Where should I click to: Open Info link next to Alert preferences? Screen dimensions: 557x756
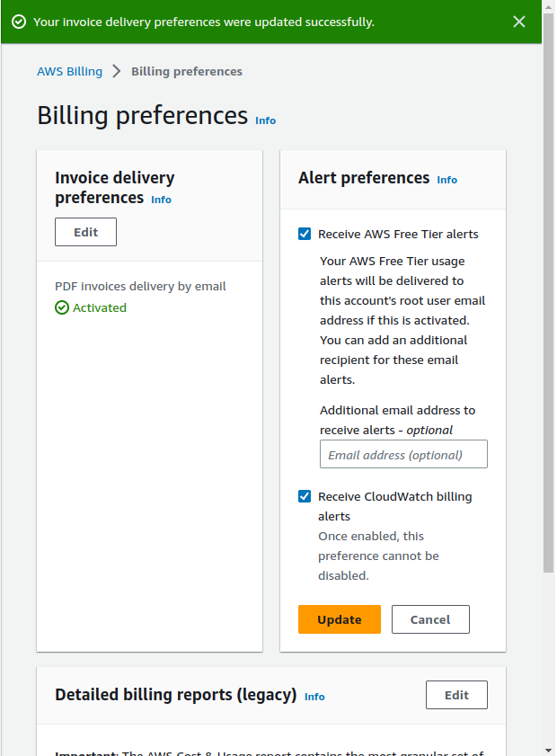[447, 180]
